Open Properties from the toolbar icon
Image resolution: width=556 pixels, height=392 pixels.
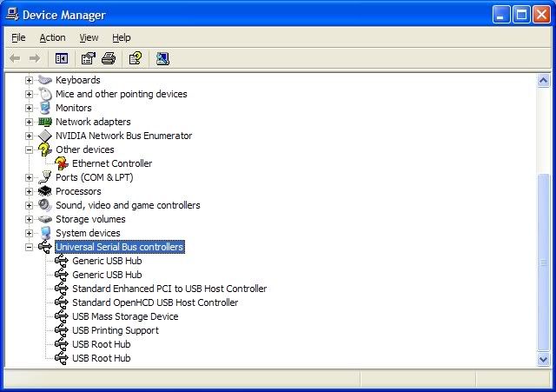88,58
